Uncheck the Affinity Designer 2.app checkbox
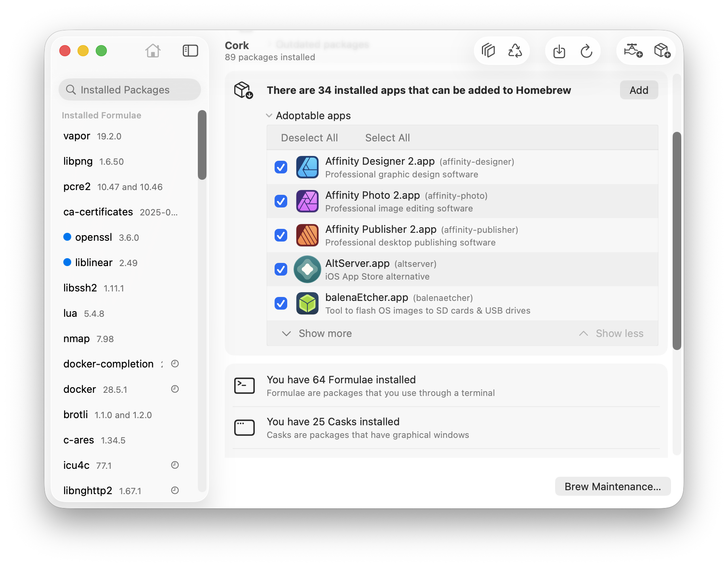Image resolution: width=728 pixels, height=567 pixels. point(281,167)
